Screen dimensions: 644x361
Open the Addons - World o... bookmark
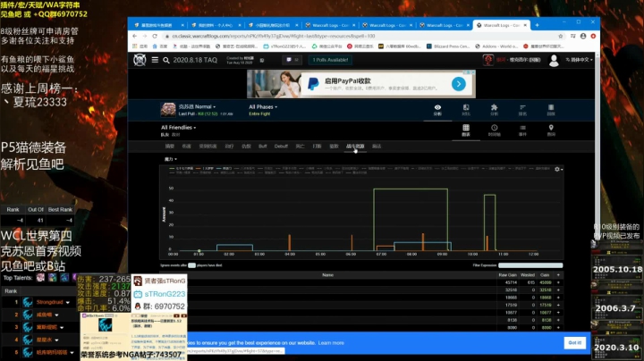[x=496, y=46]
